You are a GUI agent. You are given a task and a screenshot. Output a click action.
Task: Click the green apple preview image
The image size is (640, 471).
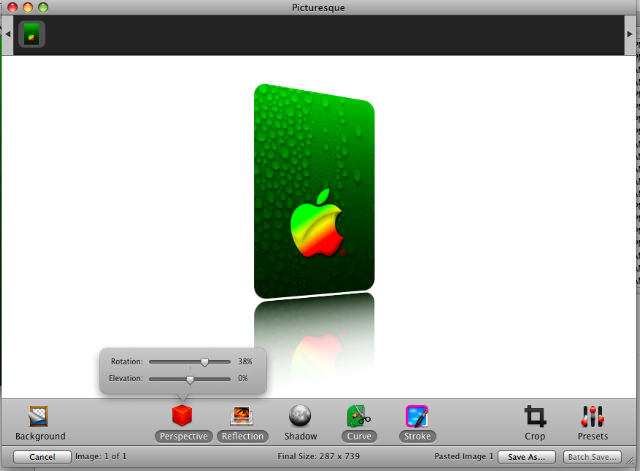[x=314, y=191]
